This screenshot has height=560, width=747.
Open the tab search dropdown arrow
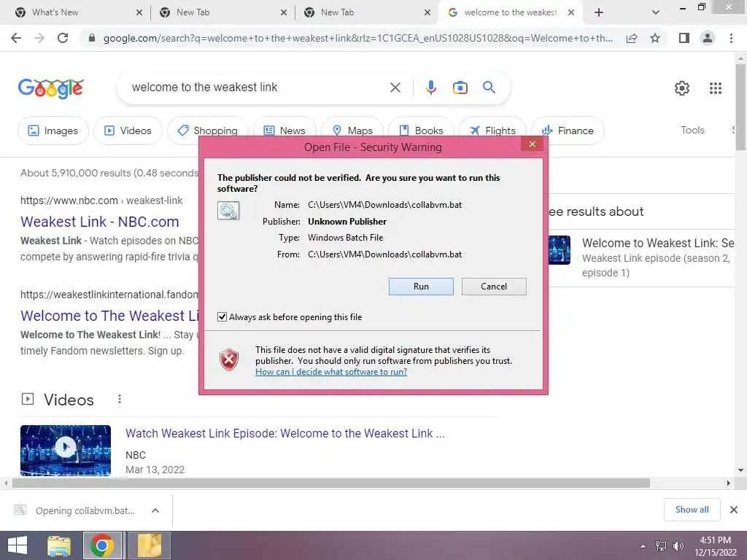point(656,13)
